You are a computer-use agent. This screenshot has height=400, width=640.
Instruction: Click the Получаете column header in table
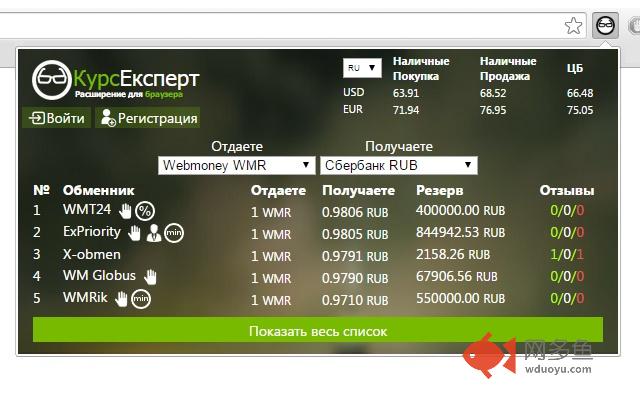358,191
